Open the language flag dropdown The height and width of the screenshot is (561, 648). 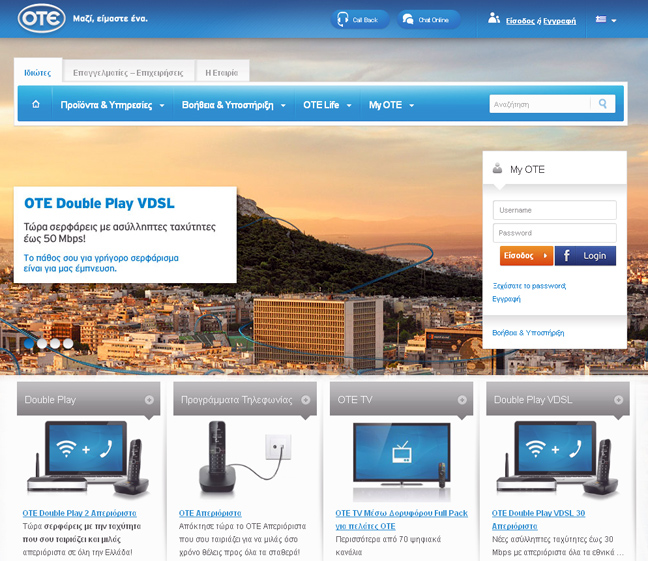click(606, 20)
